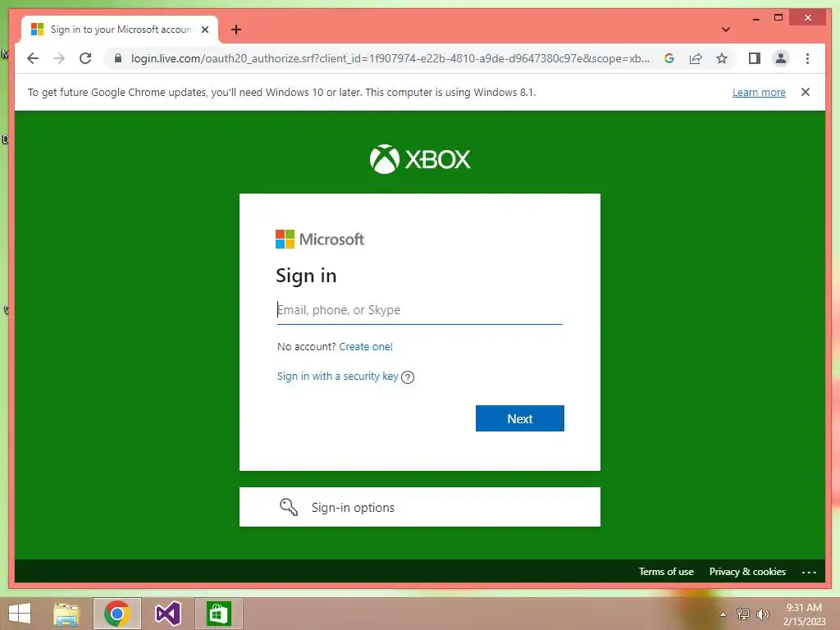This screenshot has width=840, height=630.
Task: Focus the Email, phone, or Skype field
Action: pyautogui.click(x=419, y=310)
